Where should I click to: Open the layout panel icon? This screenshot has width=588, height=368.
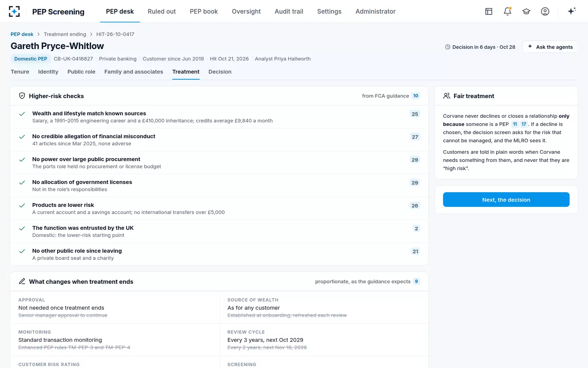tap(489, 11)
